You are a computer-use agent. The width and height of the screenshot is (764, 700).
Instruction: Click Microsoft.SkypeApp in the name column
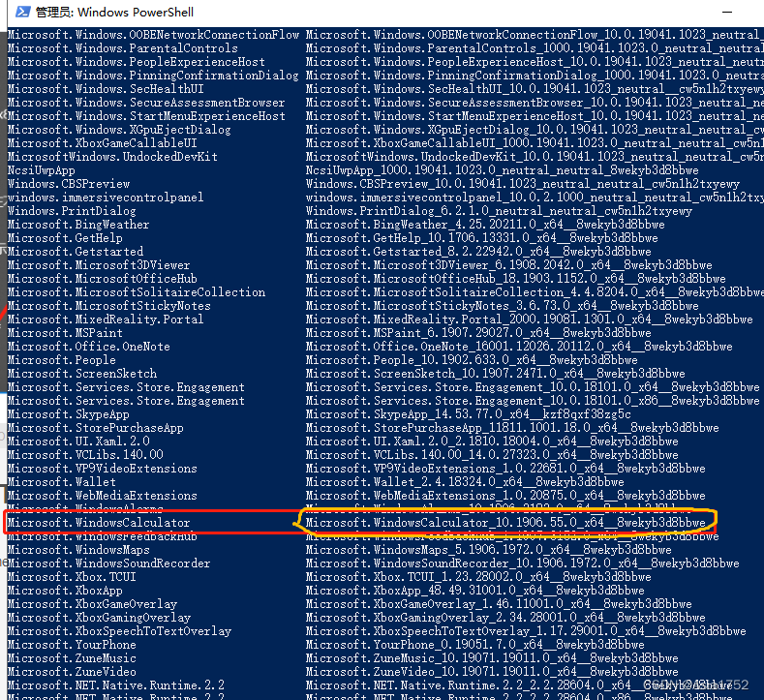point(68,414)
